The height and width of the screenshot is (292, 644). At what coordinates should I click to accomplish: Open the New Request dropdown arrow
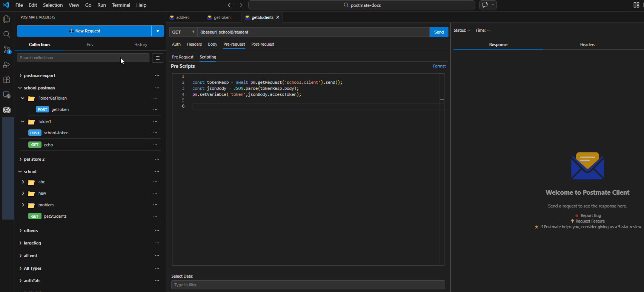[158, 31]
